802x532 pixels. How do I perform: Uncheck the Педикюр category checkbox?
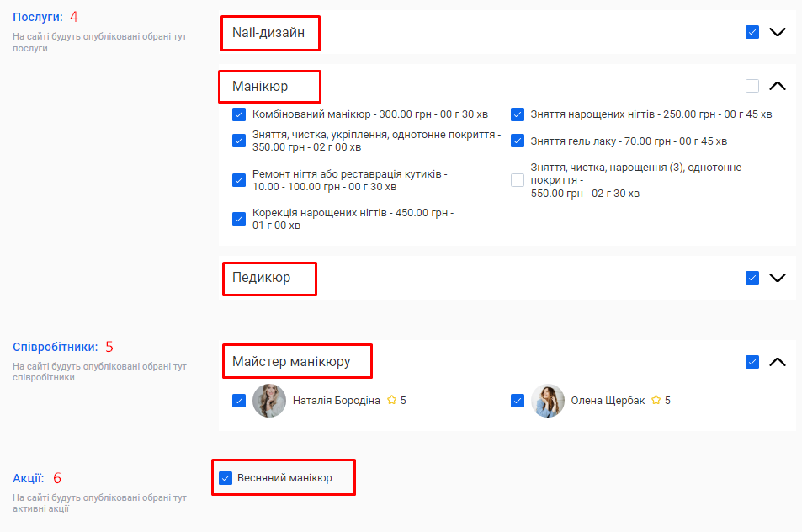pos(752,278)
